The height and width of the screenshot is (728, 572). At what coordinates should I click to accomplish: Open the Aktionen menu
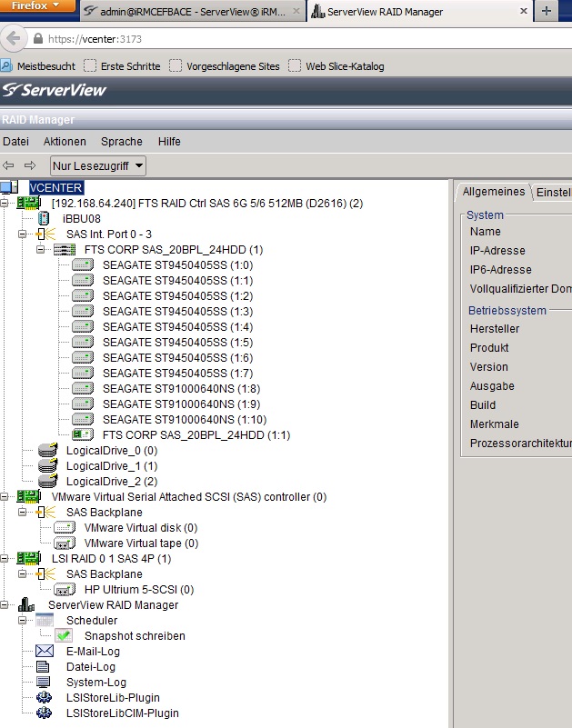(65, 142)
